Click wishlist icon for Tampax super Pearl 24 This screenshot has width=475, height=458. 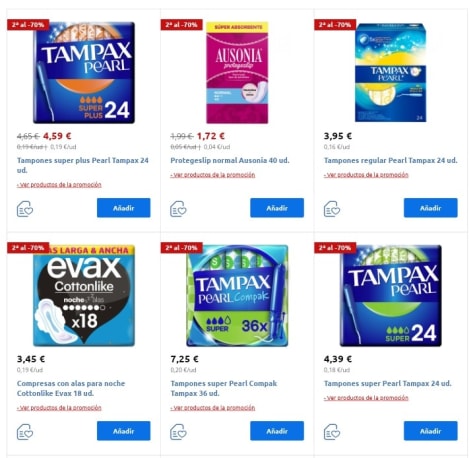click(332, 432)
